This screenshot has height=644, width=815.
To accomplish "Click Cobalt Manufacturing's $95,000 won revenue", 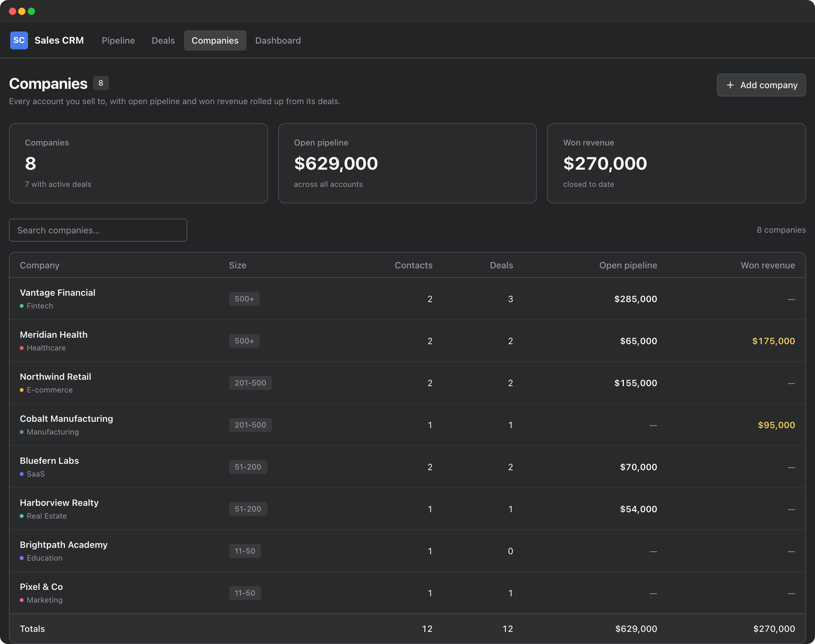I will tap(776, 425).
